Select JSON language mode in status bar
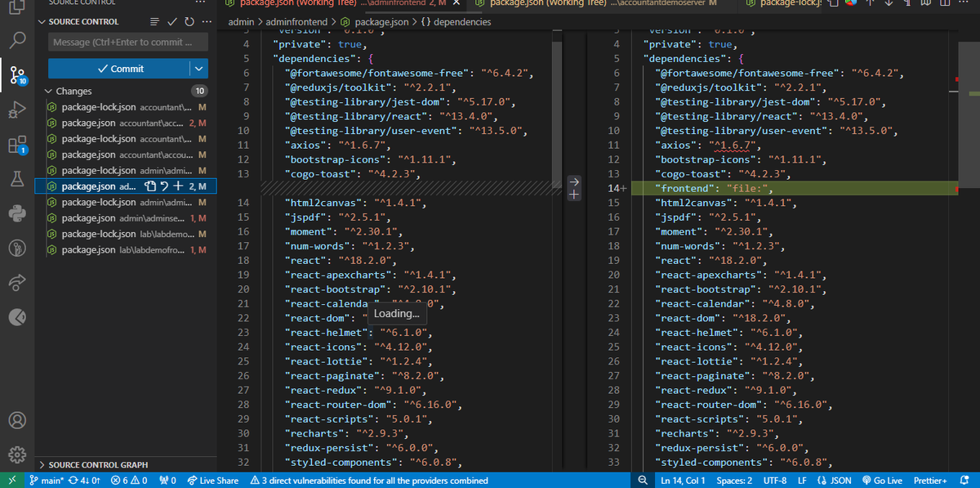Screen dimensions: 980x488 (835, 481)
